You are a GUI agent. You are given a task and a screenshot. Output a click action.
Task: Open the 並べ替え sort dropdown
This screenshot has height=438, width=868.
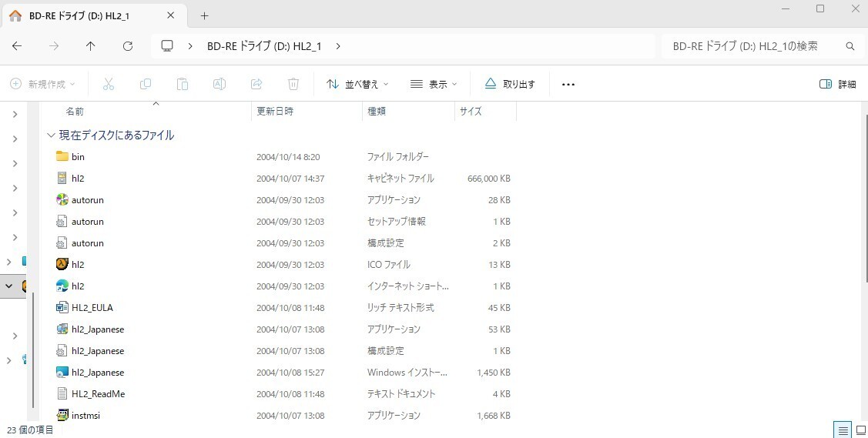(x=357, y=84)
